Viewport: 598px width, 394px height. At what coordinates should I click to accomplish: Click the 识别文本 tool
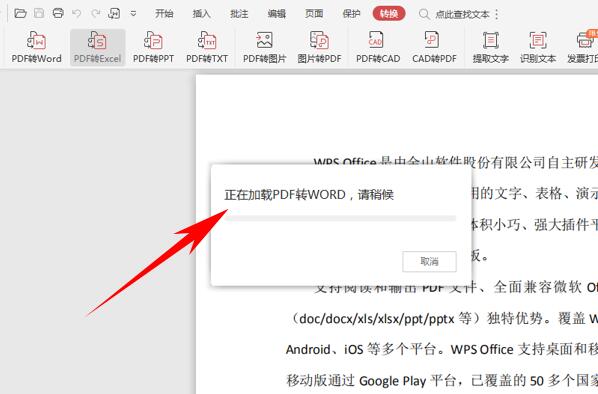[538, 47]
